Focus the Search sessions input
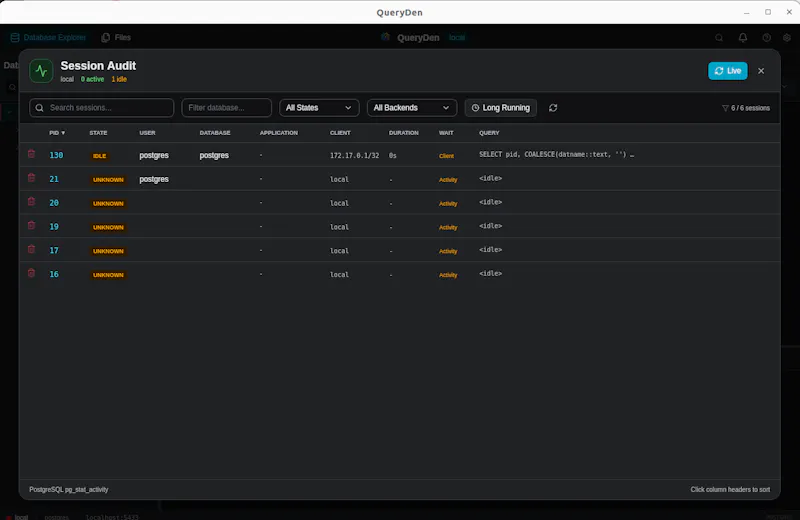The height and width of the screenshot is (520, 800). tap(102, 108)
